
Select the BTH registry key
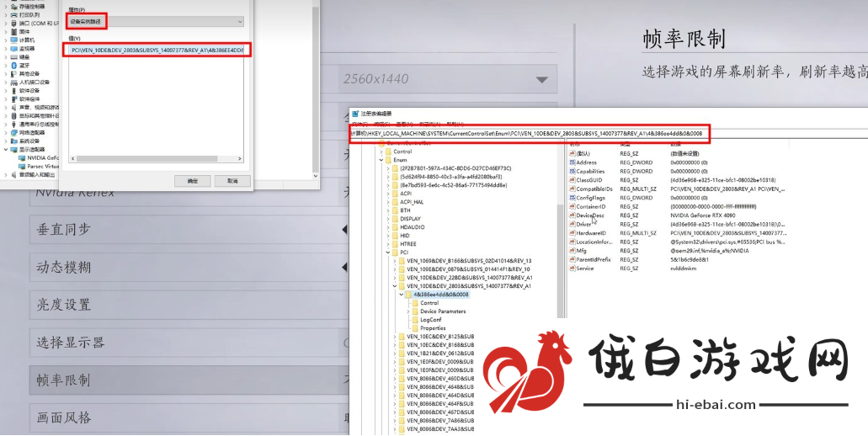405,210
